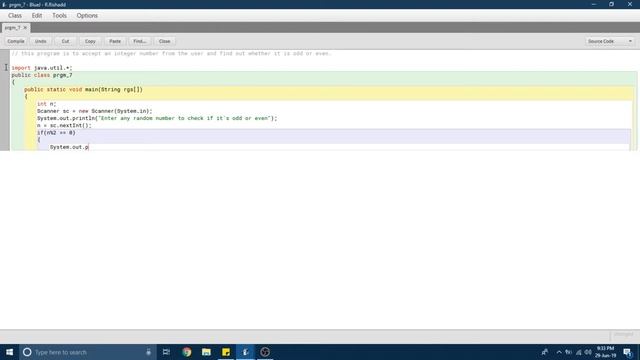The image size is (640, 360).
Task: Click the OBS Studio taskbar icon
Action: point(265,352)
